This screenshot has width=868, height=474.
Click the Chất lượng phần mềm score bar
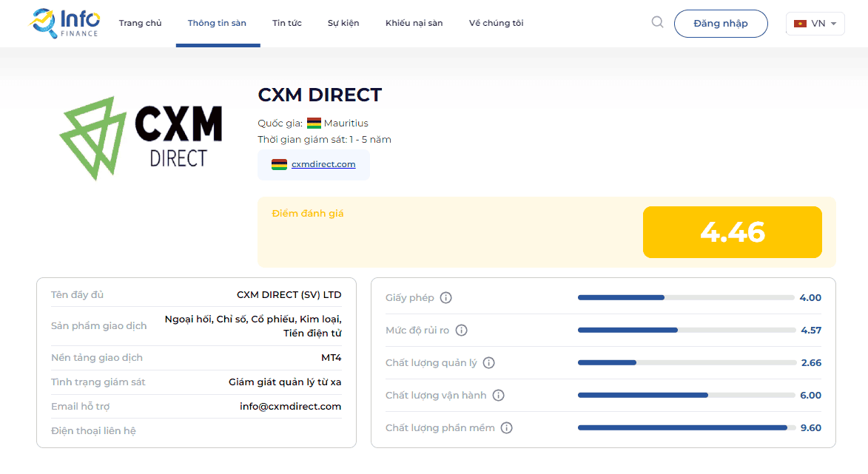pyautogui.click(x=687, y=428)
